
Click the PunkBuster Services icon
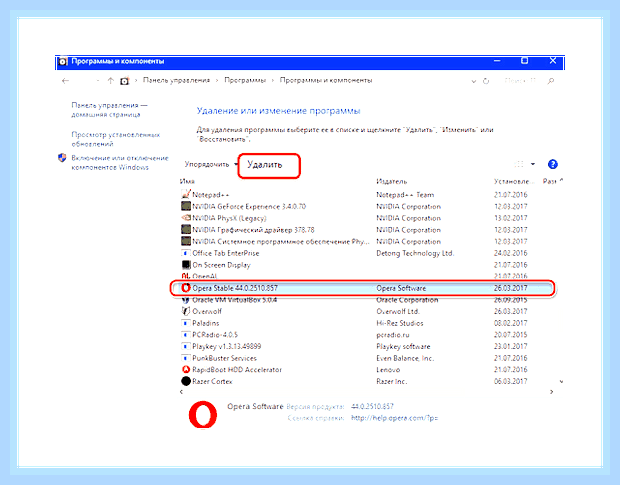pyautogui.click(x=185, y=358)
